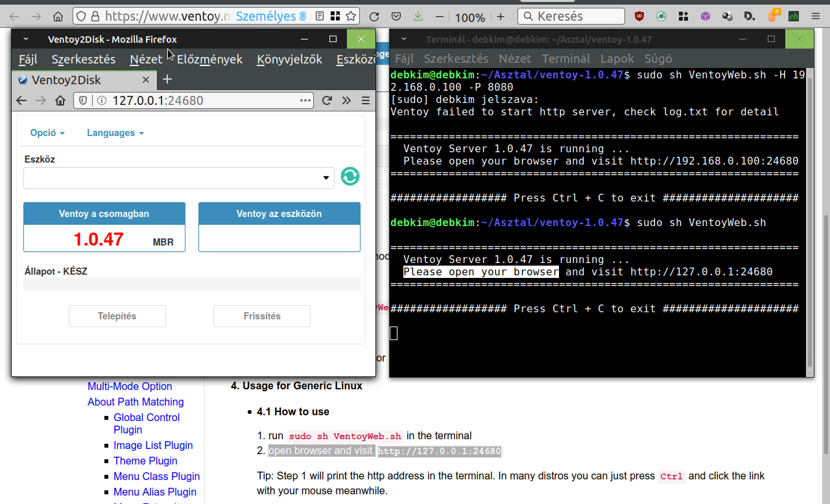Open the purple cube extension icon

tap(705, 16)
